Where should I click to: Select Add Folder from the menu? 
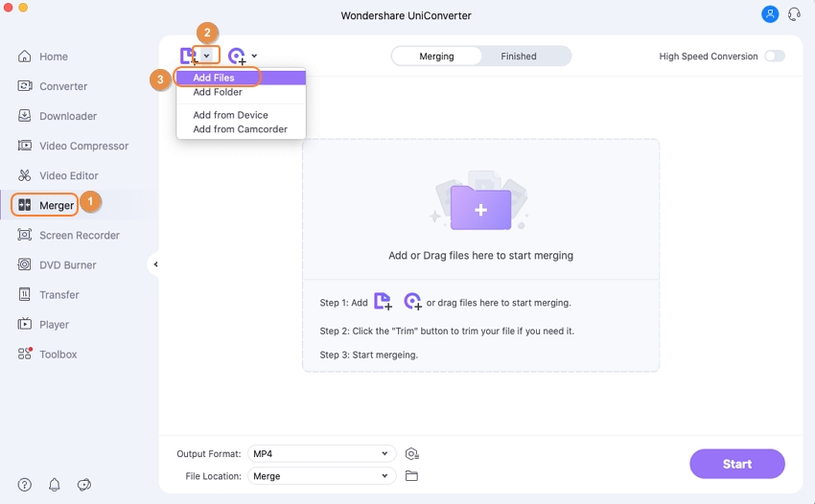pyautogui.click(x=218, y=93)
